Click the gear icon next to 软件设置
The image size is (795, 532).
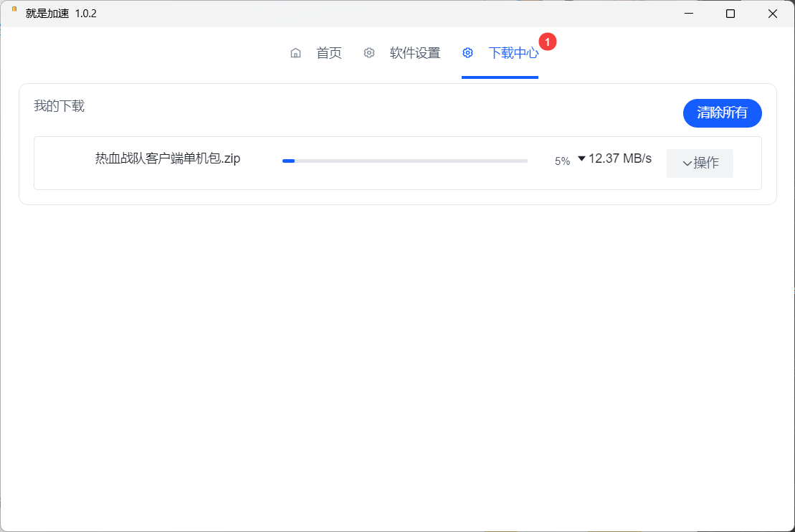pos(368,52)
